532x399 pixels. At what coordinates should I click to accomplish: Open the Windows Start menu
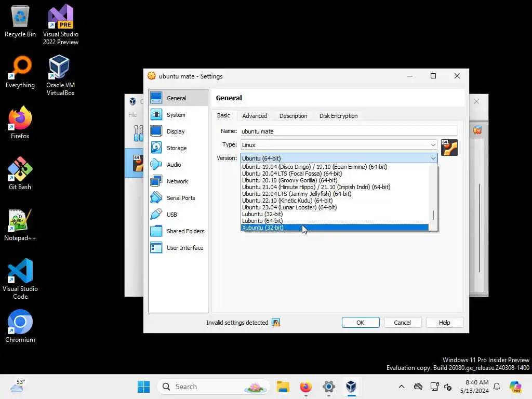(143, 387)
